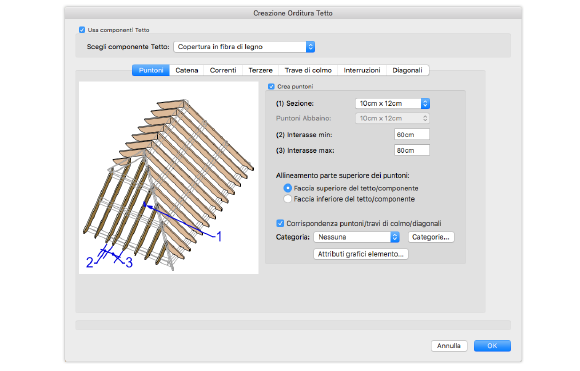Toggle the Usa componenti Tetto checkbox
This screenshot has width=580, height=371.
click(x=82, y=30)
